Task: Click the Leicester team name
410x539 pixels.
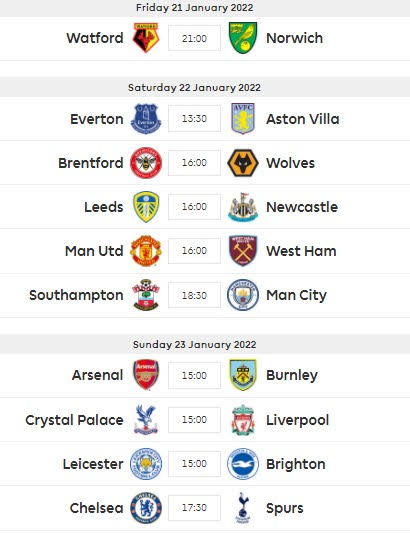Action: pyautogui.click(x=93, y=464)
